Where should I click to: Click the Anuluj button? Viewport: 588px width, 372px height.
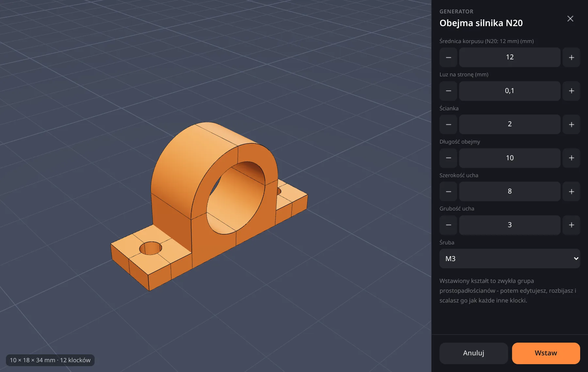tap(474, 353)
